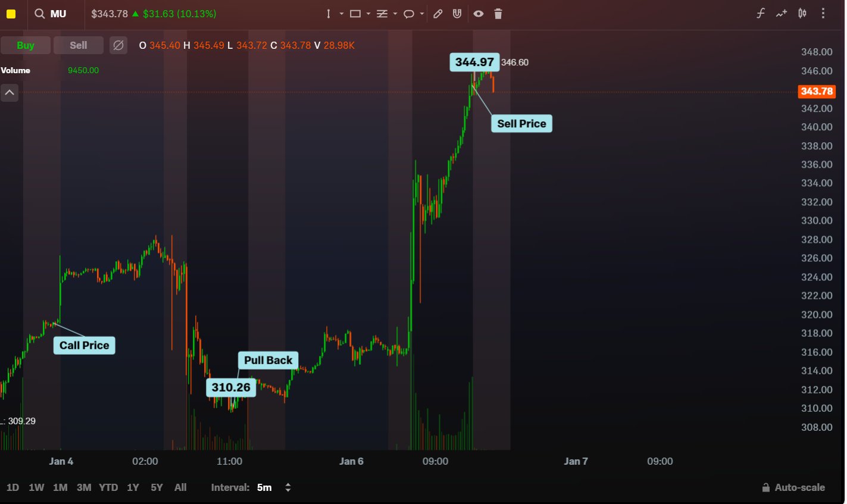Click the MU ticker symbol
This screenshot has height=504, width=847.
point(58,14)
